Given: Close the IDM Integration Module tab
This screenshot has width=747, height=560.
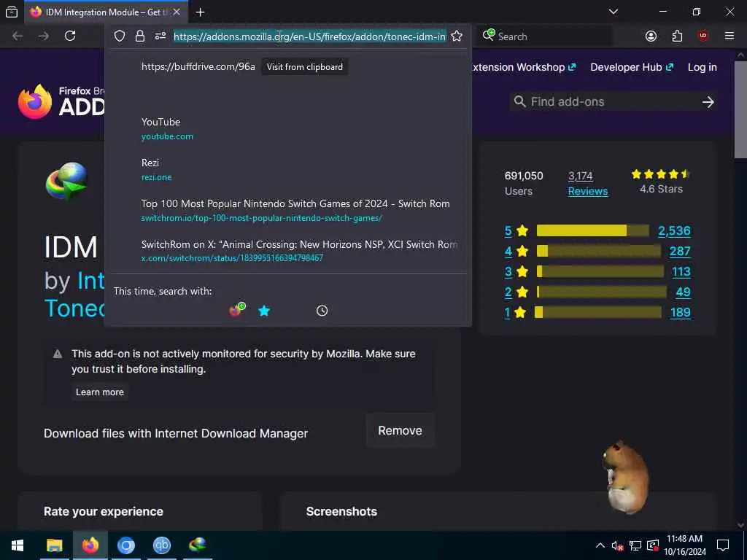Looking at the screenshot, I should tap(177, 12).
